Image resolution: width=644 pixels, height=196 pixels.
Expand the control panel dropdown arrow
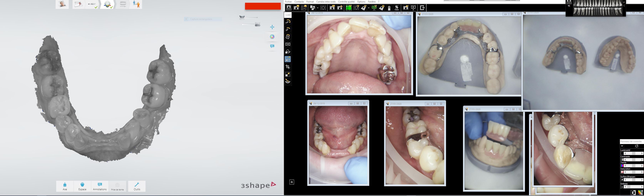point(622,146)
